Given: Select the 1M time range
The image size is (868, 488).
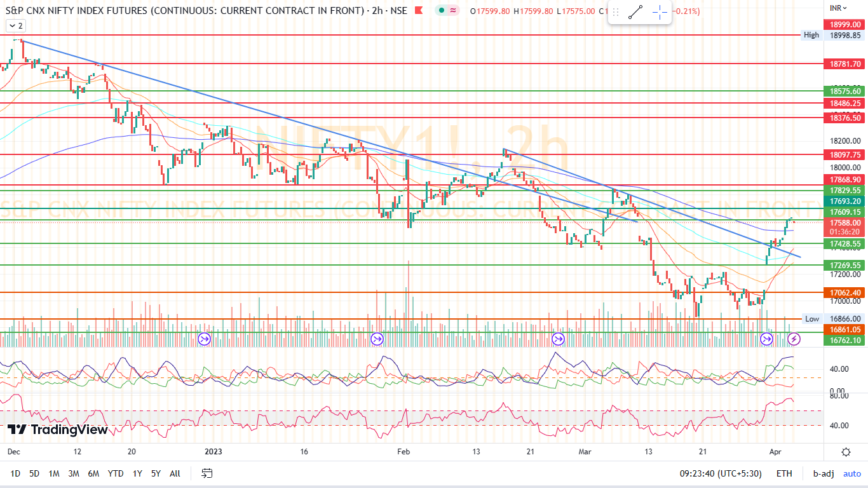Looking at the screenshot, I should click(54, 473).
